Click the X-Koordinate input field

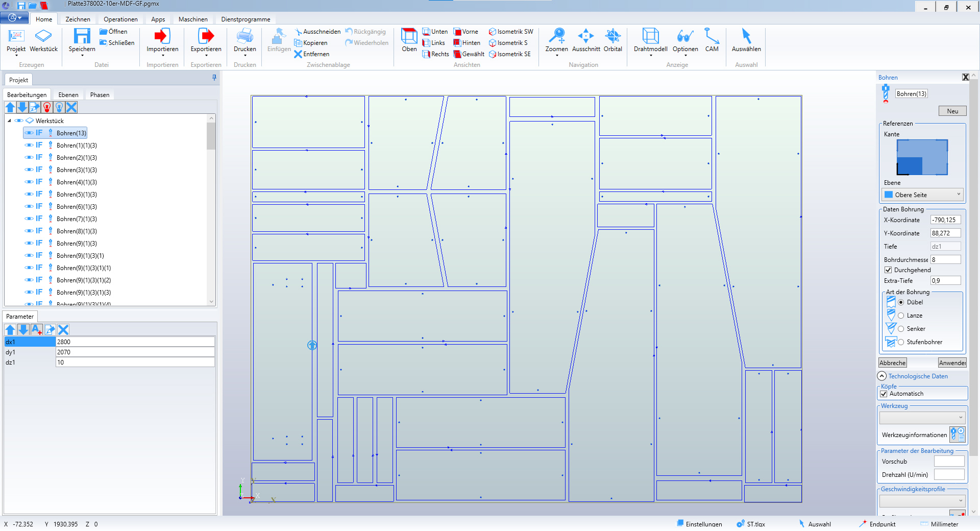pyautogui.click(x=945, y=220)
